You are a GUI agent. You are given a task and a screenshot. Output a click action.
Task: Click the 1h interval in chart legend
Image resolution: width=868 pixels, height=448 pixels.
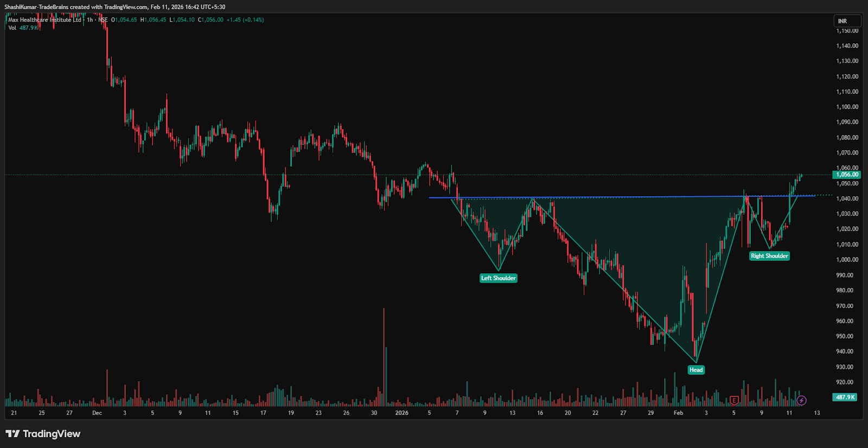point(90,20)
